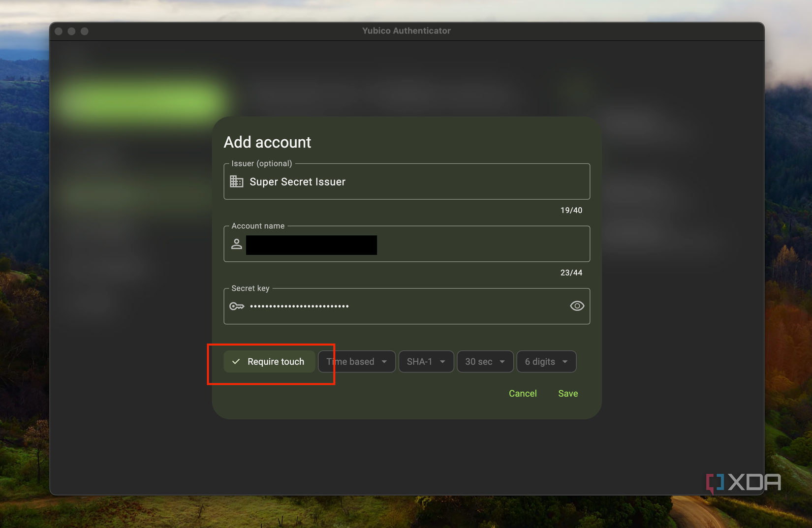
Task: Disable Require touch before saving
Action: point(269,361)
